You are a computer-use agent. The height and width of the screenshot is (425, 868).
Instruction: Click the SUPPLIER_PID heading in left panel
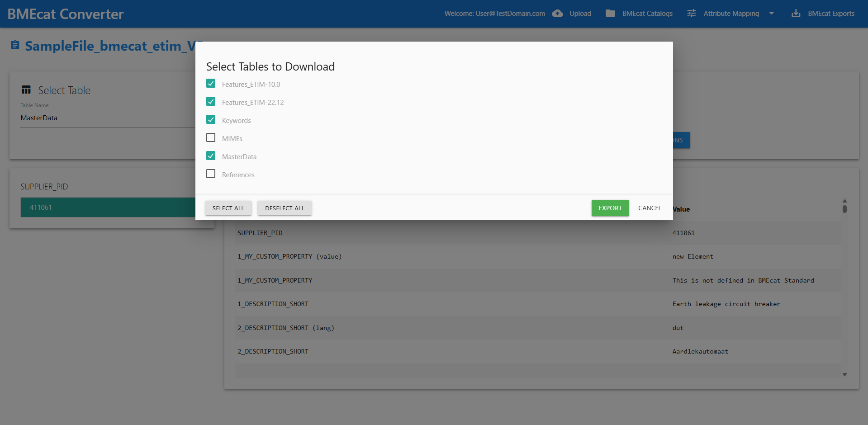point(44,187)
